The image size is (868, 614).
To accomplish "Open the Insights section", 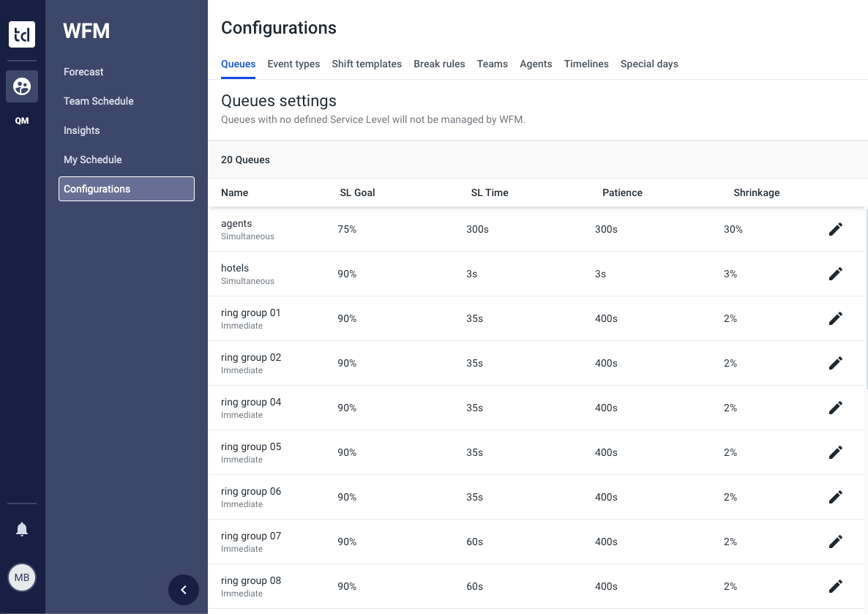I will 81,130.
